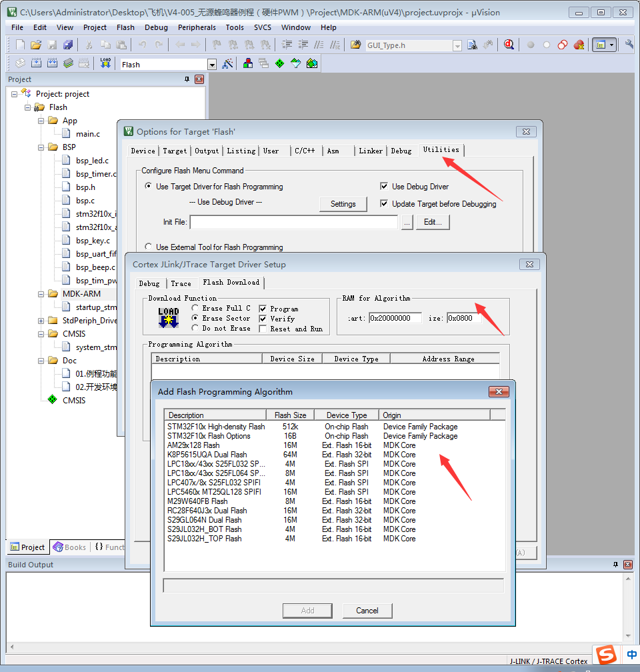The image size is (640, 672).
Task: Pin the Project panel
Action: (x=187, y=79)
